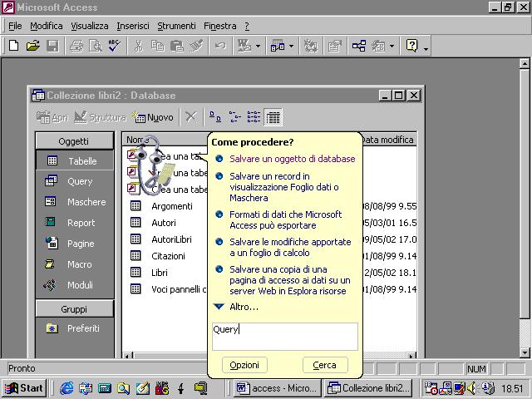Click the Paste clipboard icon
Image resolution: width=532 pixels, height=399 pixels.
pos(176,46)
